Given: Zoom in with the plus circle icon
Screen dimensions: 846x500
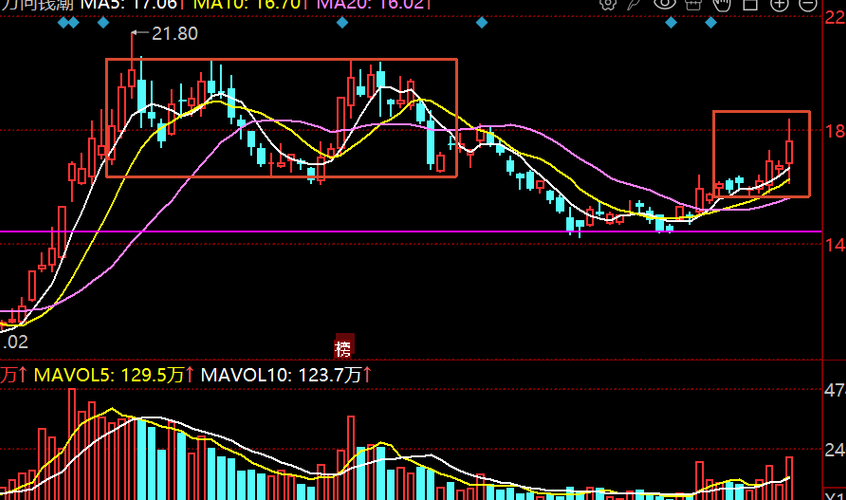Looking at the screenshot, I should coord(779,4).
